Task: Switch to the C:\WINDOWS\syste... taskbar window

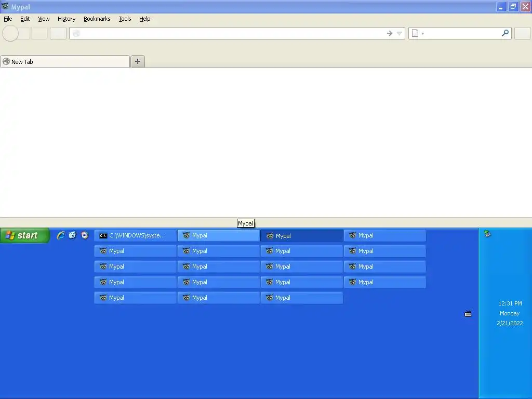Action: click(x=136, y=235)
